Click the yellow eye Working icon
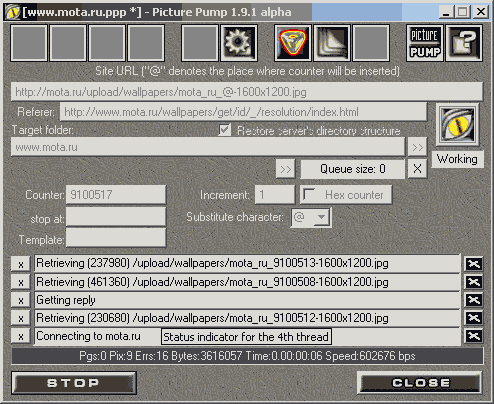Image resolution: width=494 pixels, height=404 pixels. pos(458,125)
